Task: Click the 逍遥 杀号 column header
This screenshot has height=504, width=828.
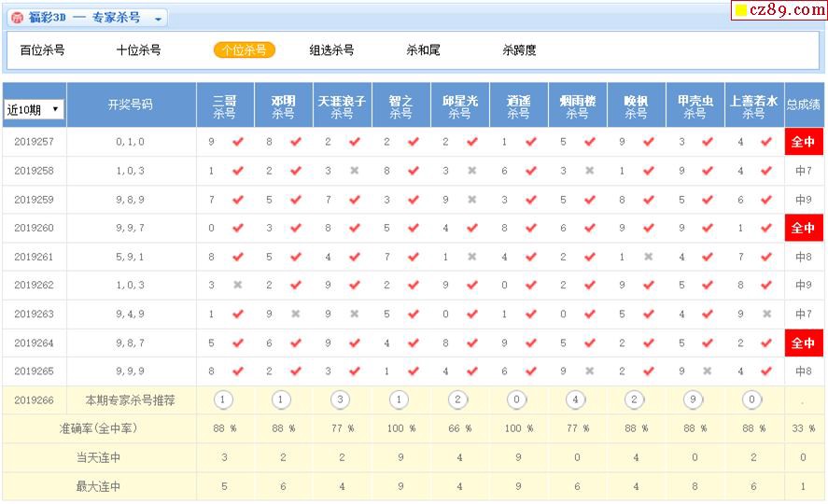Action: tap(518, 105)
